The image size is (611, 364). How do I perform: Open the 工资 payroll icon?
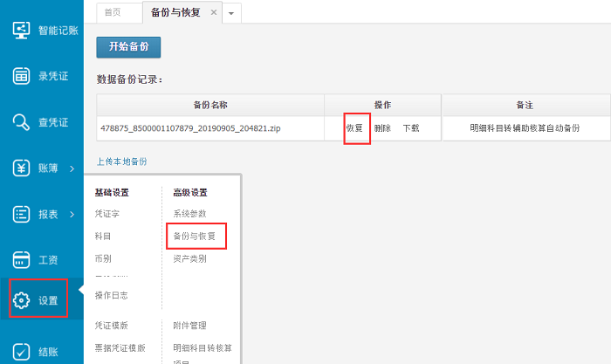(21, 259)
